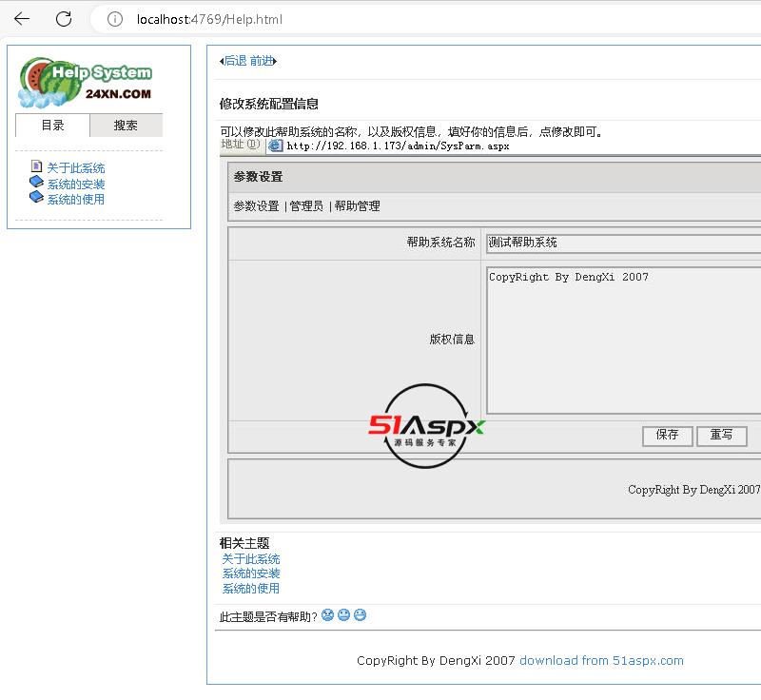This screenshot has height=700, width=761.
Task: Reload the page with refresh icon
Action: pyautogui.click(x=64, y=19)
